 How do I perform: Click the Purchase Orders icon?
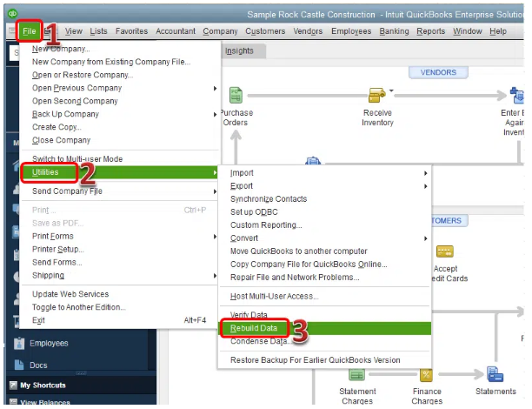236,96
